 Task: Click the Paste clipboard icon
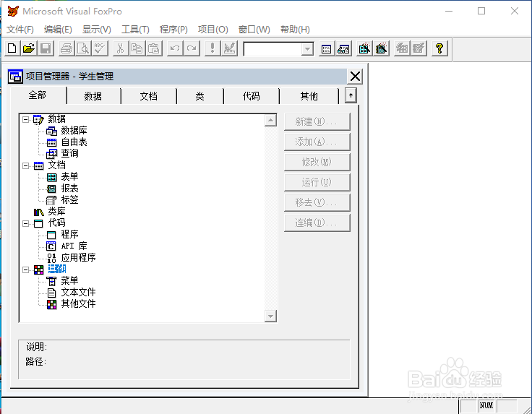154,48
